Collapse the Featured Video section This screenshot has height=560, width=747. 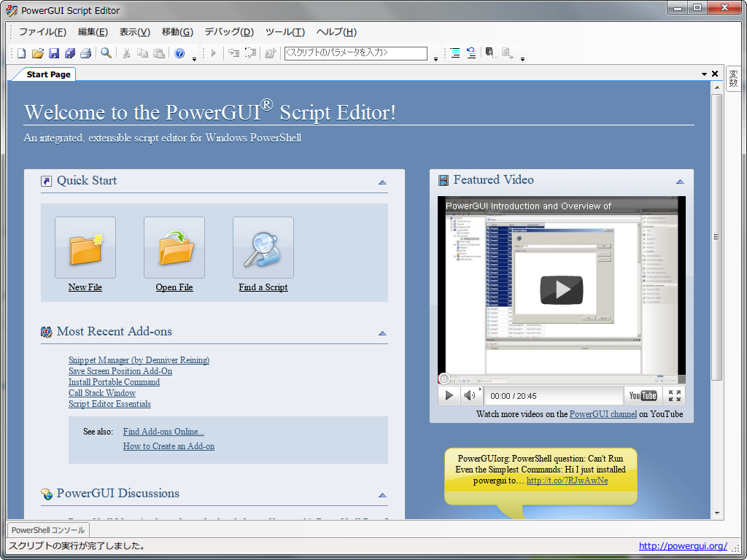point(680,182)
